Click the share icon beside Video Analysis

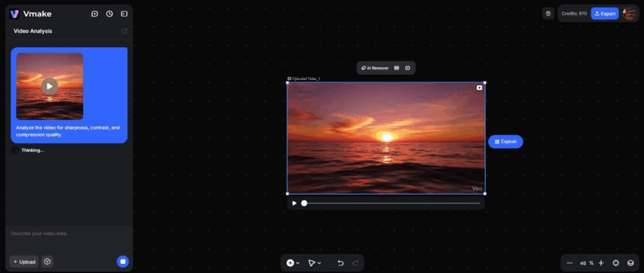(x=125, y=31)
